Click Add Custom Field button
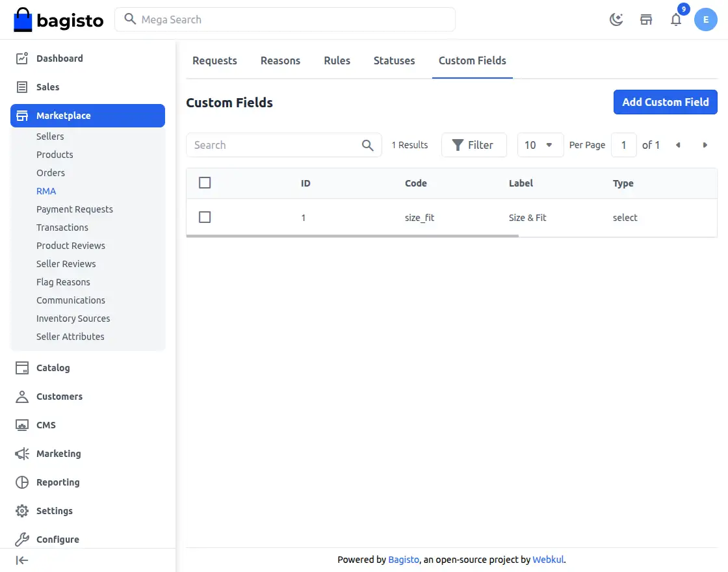The image size is (728, 572). [x=665, y=102]
